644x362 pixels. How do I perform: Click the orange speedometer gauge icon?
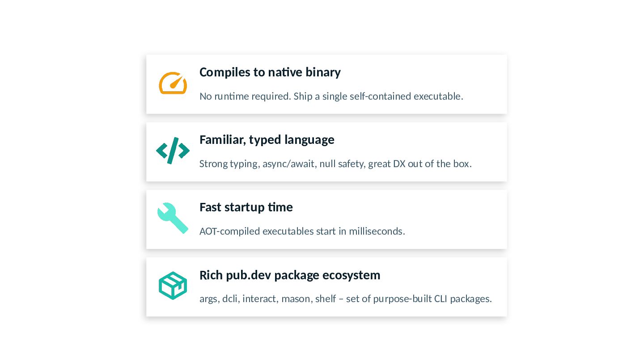tap(173, 83)
